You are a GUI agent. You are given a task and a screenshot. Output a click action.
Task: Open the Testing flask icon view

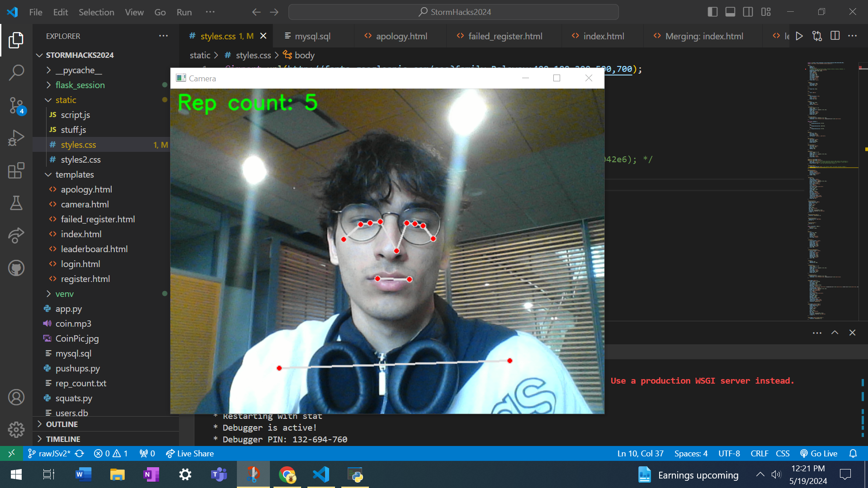[x=16, y=203]
